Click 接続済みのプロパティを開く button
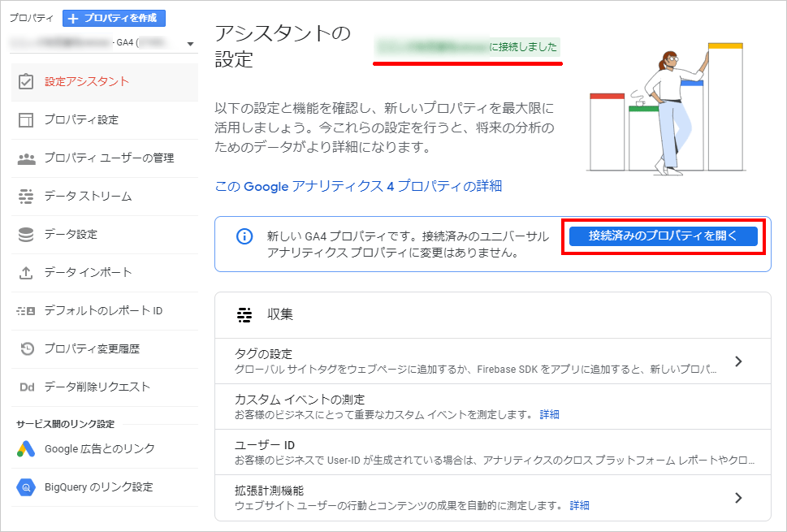 (663, 236)
